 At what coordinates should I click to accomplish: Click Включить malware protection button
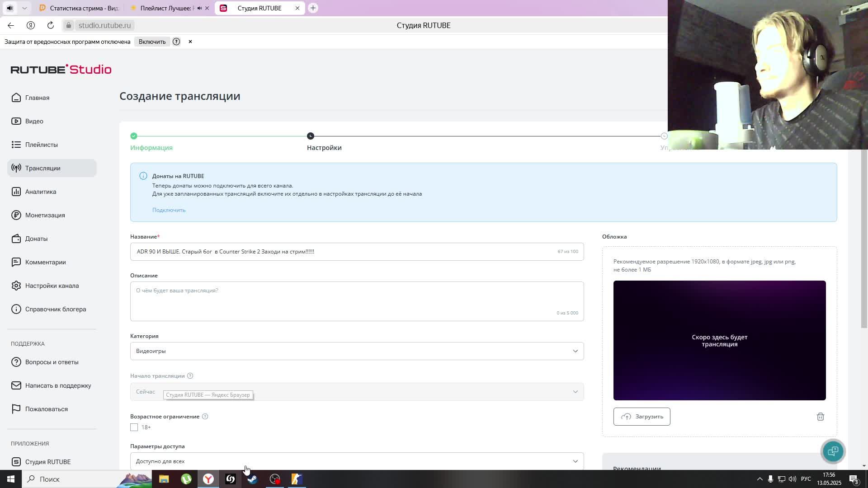point(152,42)
